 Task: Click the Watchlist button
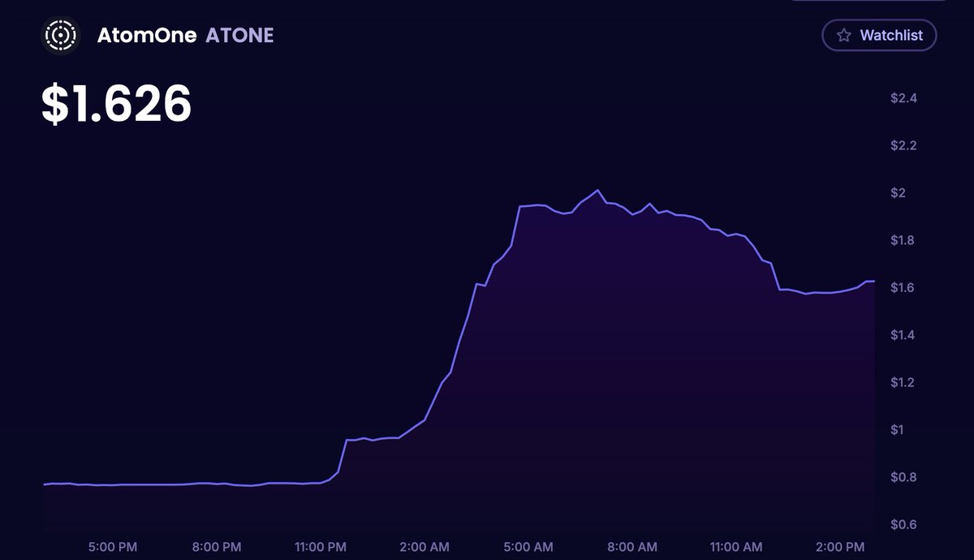coord(879,35)
